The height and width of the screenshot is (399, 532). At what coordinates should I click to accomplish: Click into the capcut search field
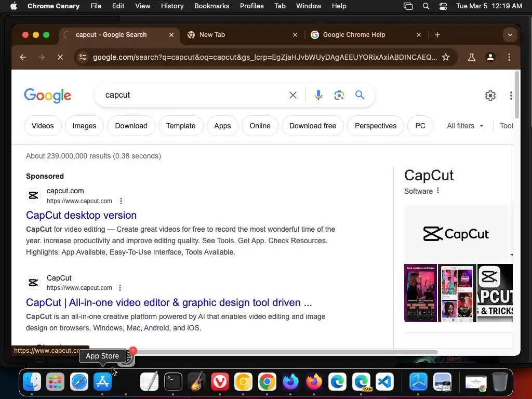(193, 95)
